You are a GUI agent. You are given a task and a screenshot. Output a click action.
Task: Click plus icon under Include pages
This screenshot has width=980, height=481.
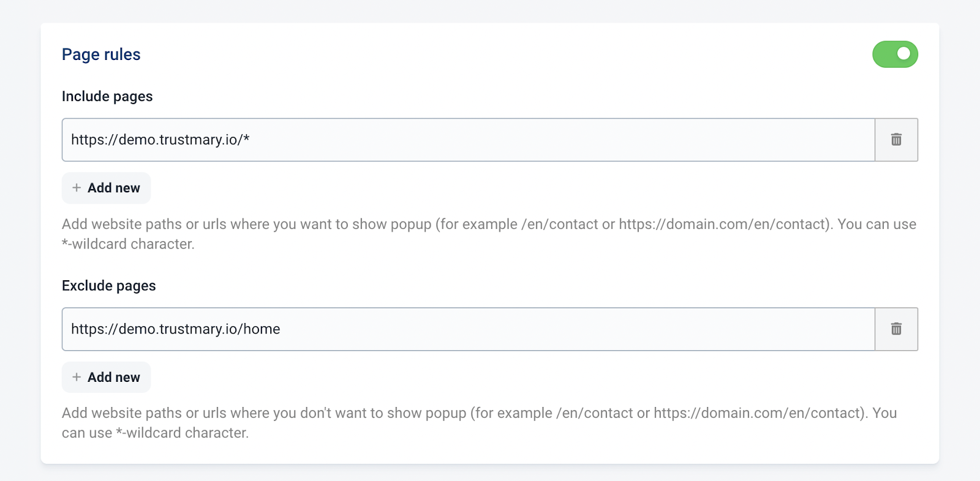[x=77, y=188]
